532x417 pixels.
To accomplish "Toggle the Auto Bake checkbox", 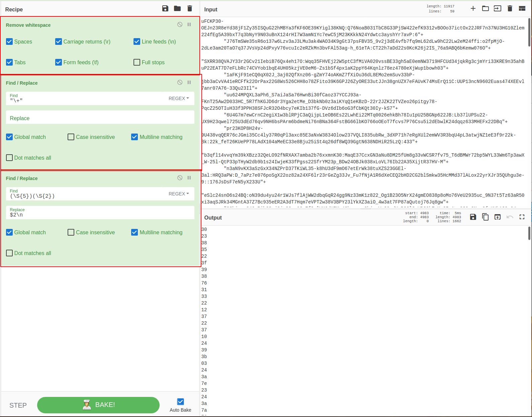I will [180, 402].
